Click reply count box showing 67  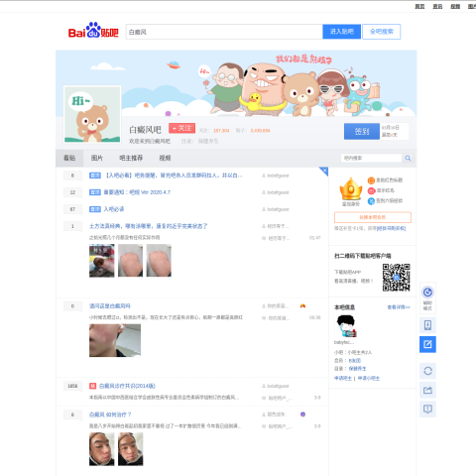coord(72,209)
